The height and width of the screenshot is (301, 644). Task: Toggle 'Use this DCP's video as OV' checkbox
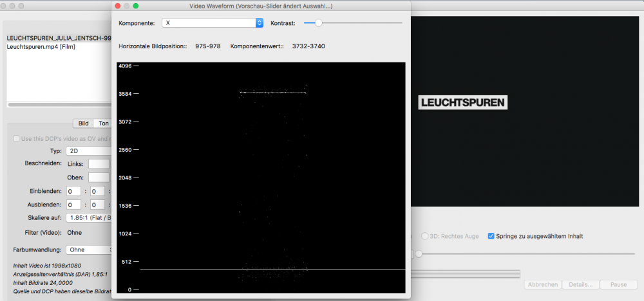[17, 139]
